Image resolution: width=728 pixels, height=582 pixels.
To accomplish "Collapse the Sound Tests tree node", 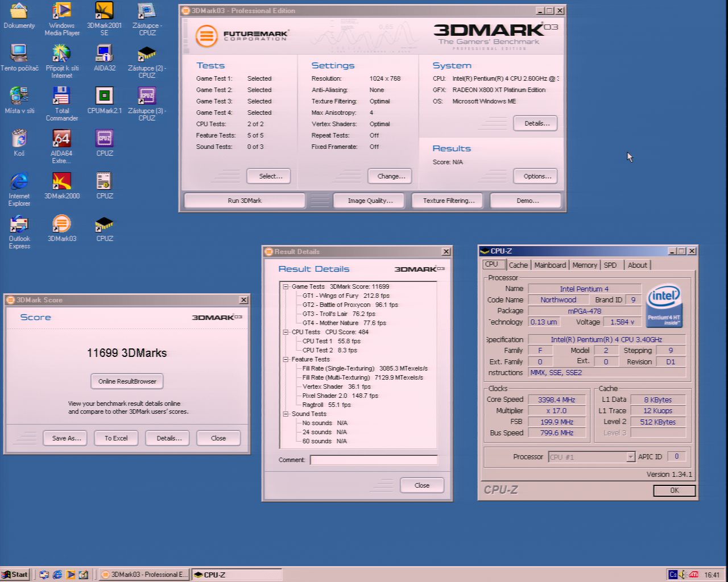I will [286, 414].
